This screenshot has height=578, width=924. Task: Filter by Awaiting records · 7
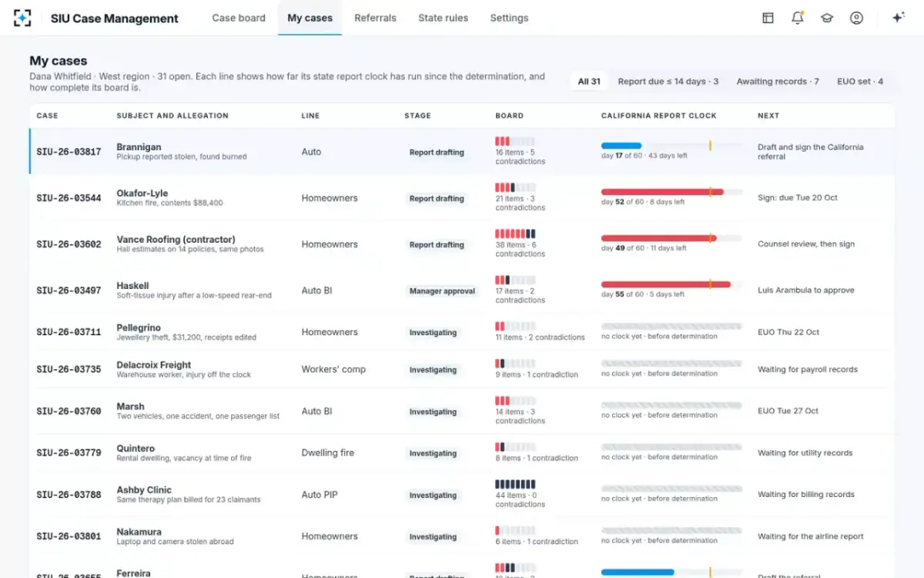pos(778,81)
